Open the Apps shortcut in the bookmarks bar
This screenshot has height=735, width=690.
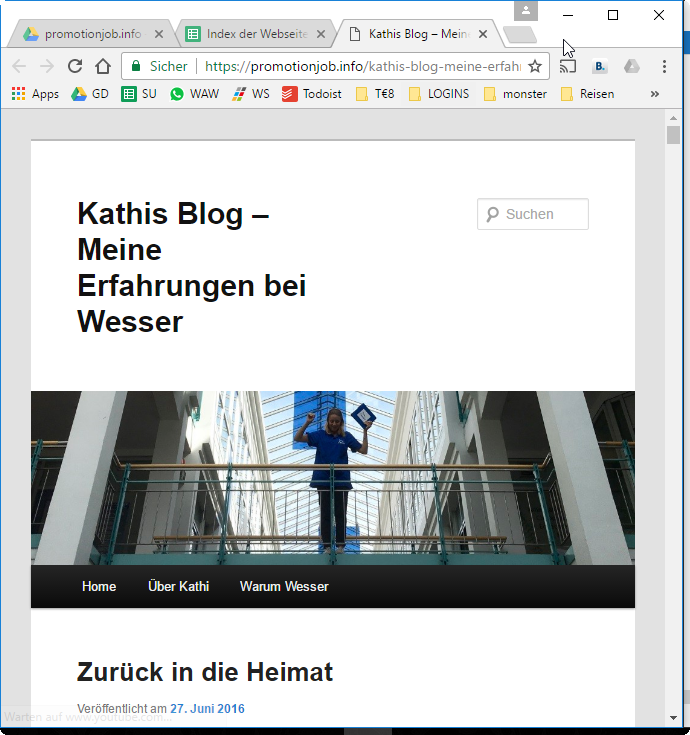(35, 94)
